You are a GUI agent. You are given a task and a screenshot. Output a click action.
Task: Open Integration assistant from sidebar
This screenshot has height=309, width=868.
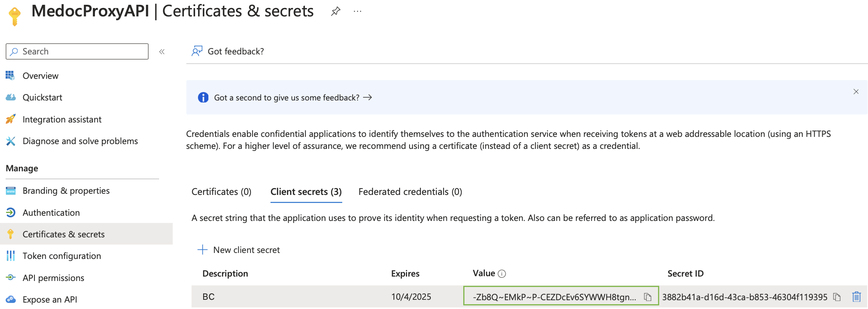click(62, 120)
